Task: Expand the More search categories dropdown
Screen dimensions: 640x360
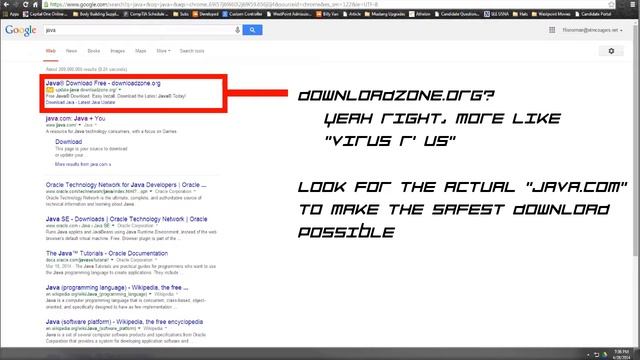Action: (x=163, y=51)
